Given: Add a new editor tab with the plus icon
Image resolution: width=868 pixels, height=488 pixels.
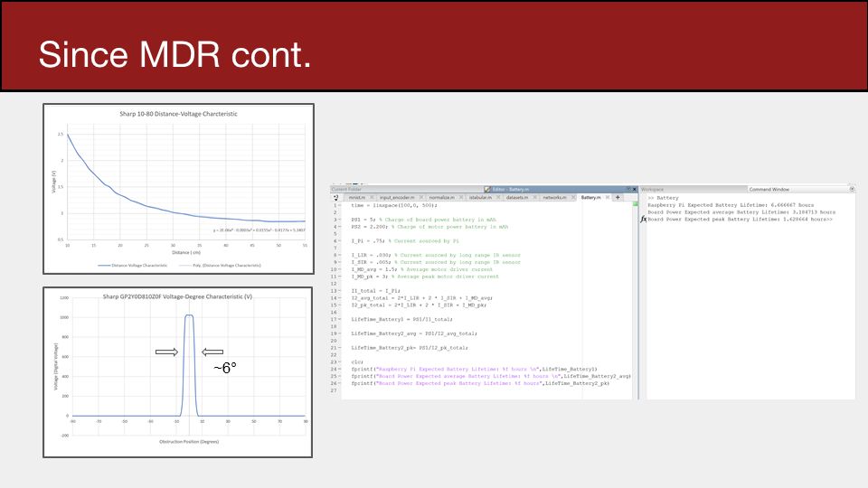Looking at the screenshot, I should [x=618, y=198].
